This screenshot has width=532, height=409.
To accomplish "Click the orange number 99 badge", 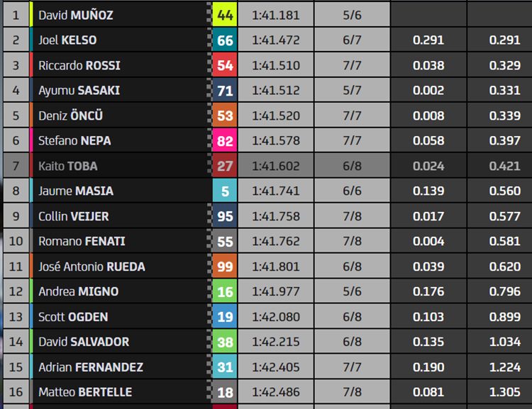I will [x=225, y=267].
